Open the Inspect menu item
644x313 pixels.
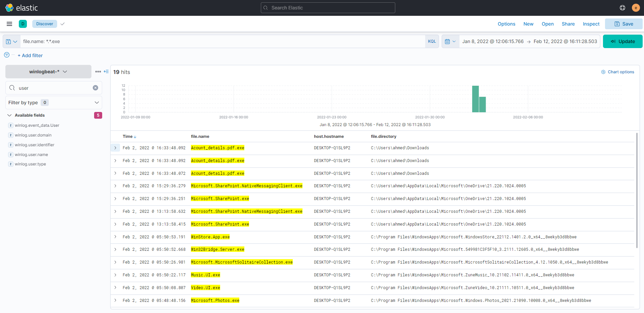click(591, 24)
